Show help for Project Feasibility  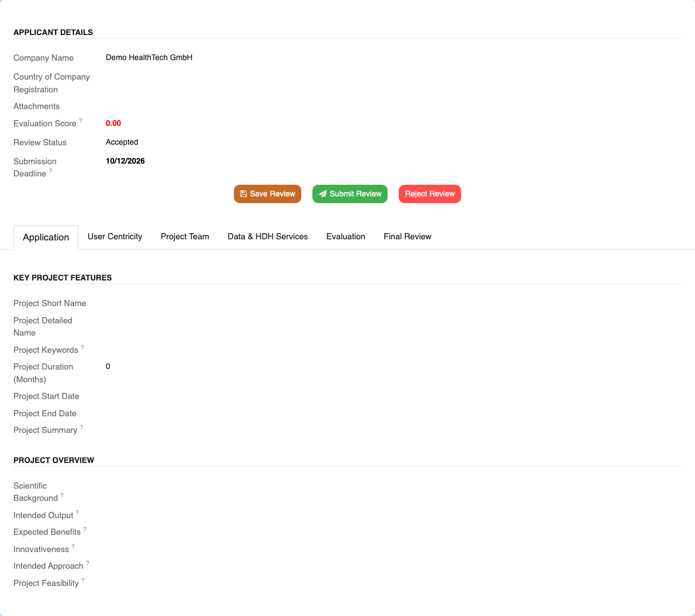point(84,580)
